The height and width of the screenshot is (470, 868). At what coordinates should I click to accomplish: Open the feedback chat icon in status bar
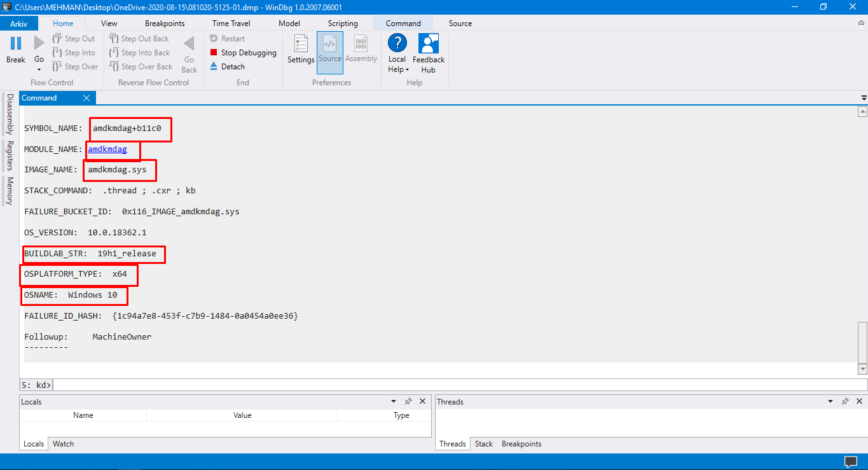pos(850,462)
